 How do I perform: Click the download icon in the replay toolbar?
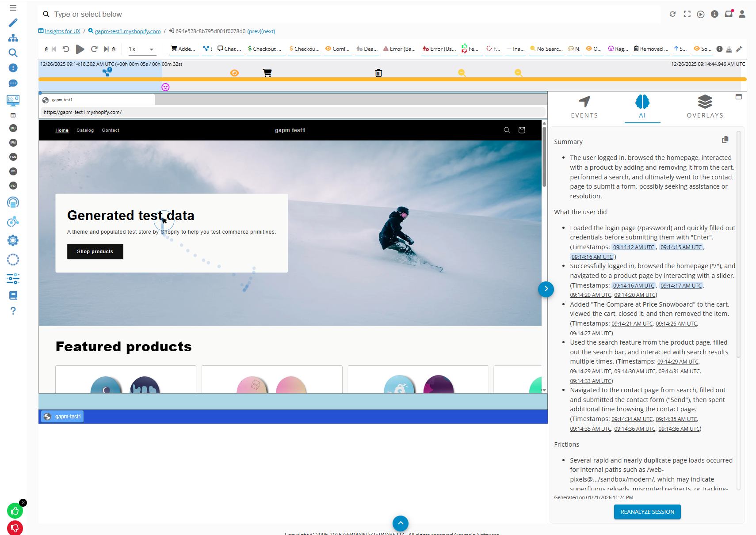tap(729, 49)
